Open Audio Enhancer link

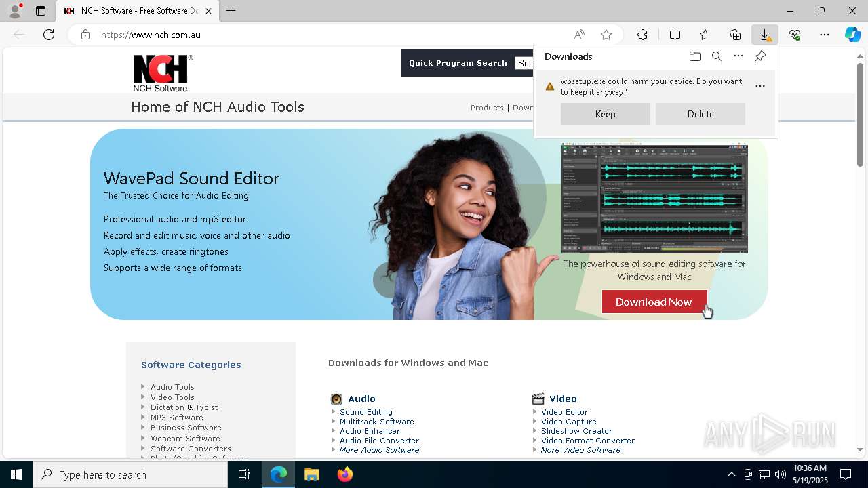click(370, 431)
